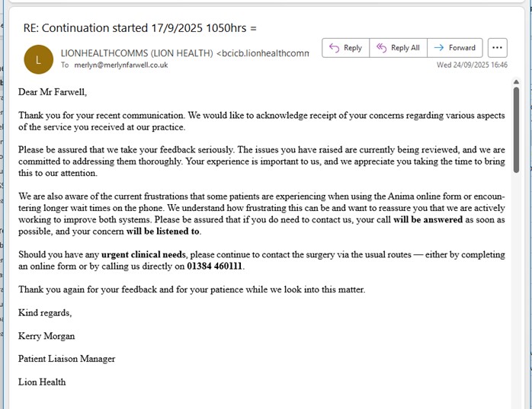The height and width of the screenshot is (409, 532).
Task: Click the phone number 01384 460111
Action: point(215,267)
